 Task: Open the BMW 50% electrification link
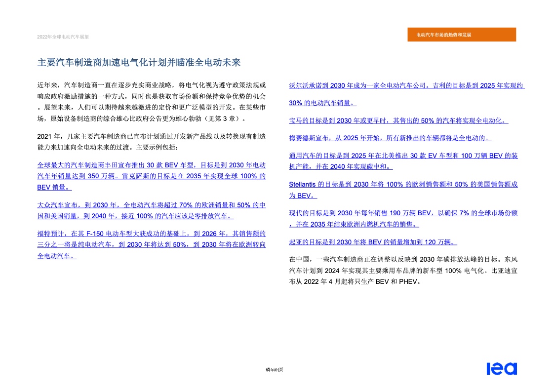pos(398,120)
